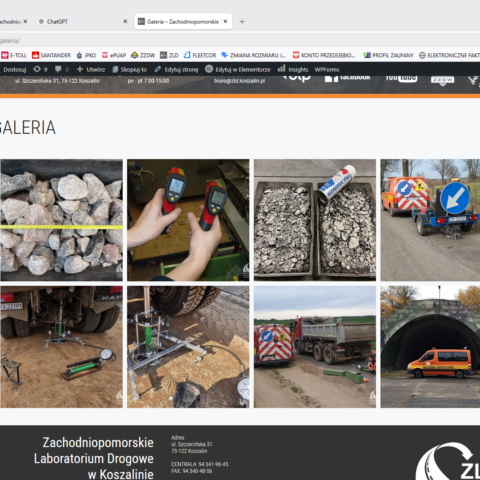Click Skopiuj to in admin bar

(129, 69)
